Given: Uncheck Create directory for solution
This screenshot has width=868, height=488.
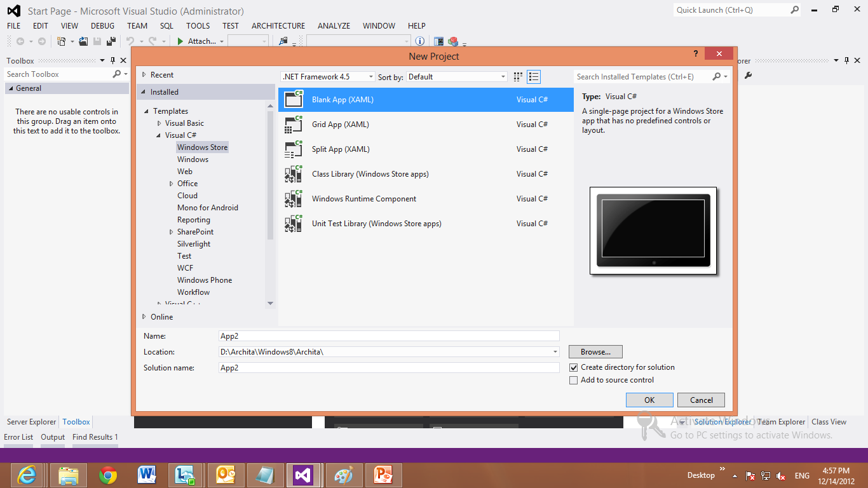Looking at the screenshot, I should (574, 367).
